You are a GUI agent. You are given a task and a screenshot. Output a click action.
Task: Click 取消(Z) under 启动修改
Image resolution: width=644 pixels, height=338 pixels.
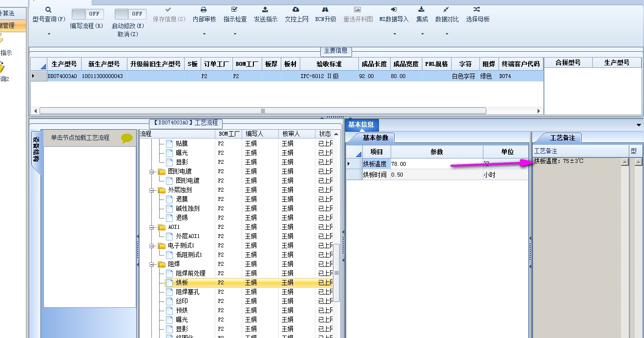point(128,34)
